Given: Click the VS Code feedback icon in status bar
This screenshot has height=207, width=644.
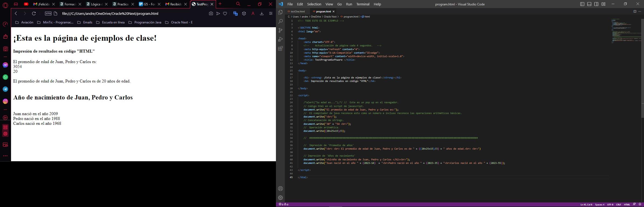Looking at the screenshot, I should click(634, 204).
